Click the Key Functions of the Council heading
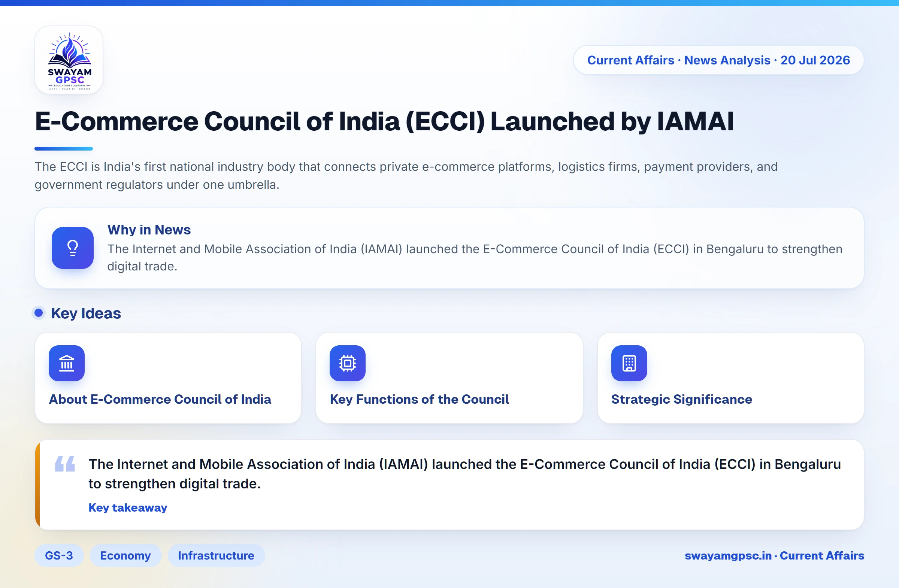This screenshot has width=899, height=588. [x=419, y=399]
